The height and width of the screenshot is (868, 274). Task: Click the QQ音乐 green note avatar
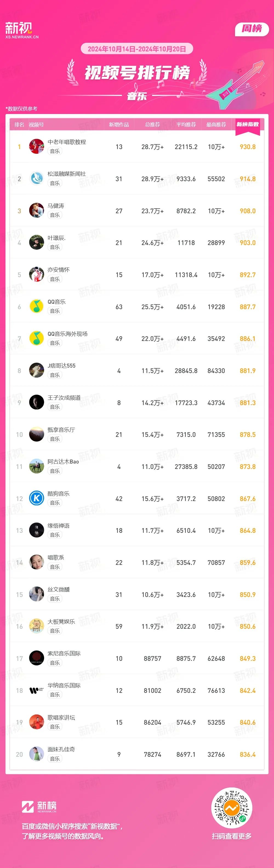click(x=36, y=306)
